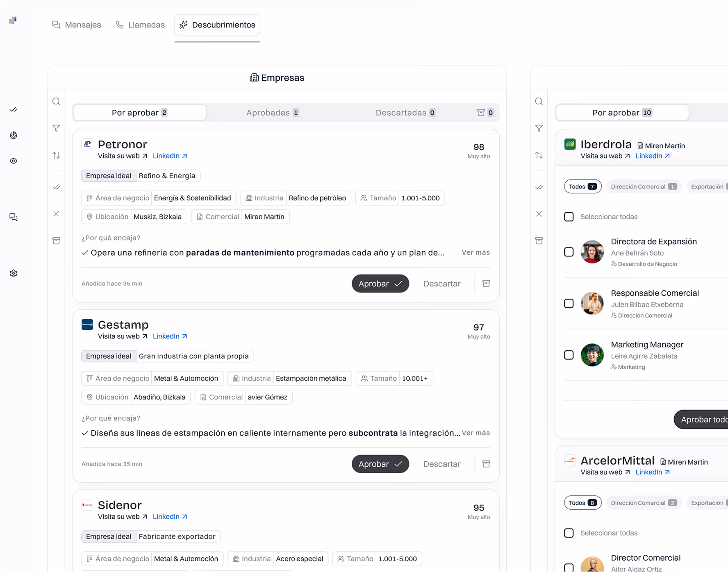This screenshot has width=728, height=572.
Task: Check Seleccionar todas under ArcelorMittal
Action: point(569,533)
